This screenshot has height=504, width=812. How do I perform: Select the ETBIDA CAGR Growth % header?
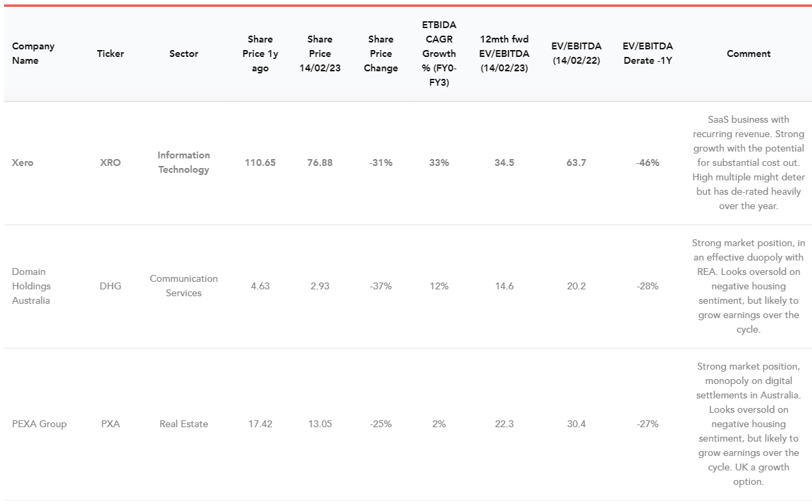pyautogui.click(x=439, y=53)
